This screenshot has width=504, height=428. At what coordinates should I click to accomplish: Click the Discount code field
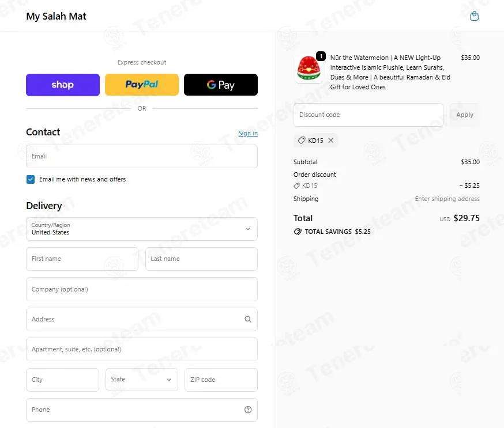tap(368, 115)
